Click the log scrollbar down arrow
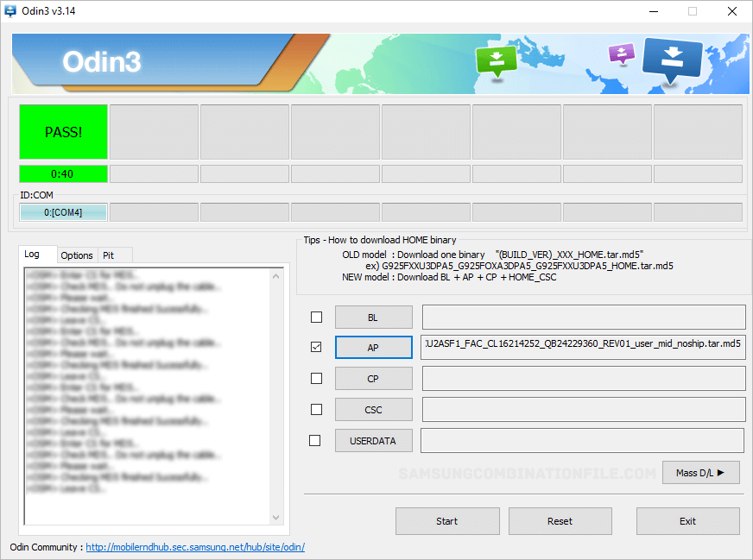The height and width of the screenshot is (560, 753). (275, 518)
